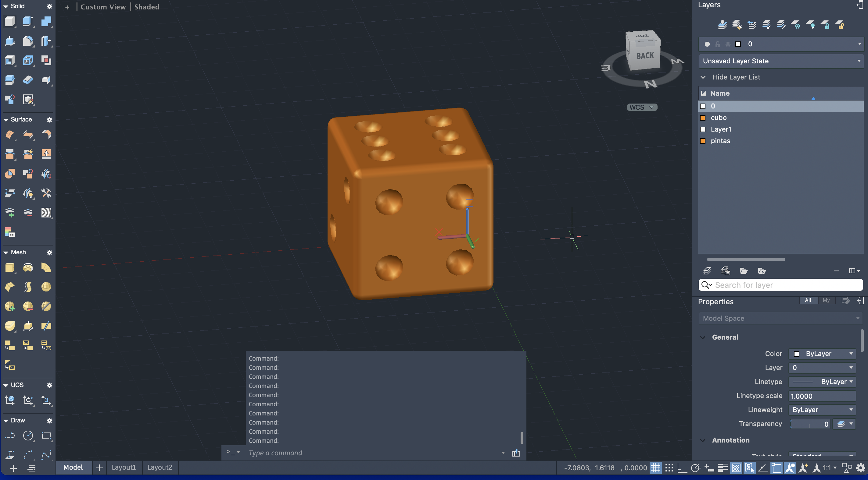The width and height of the screenshot is (868, 480).
Task: Click the Circle draw tool
Action: 28,436
